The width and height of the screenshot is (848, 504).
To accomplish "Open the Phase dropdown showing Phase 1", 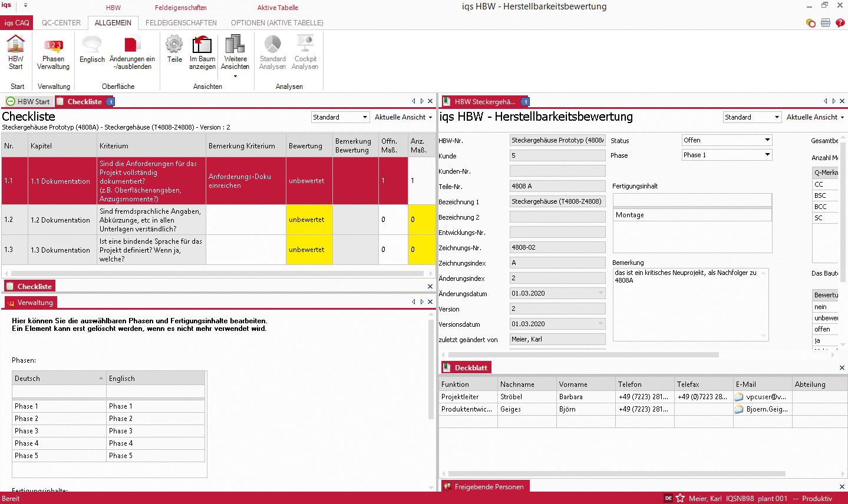I will pyautogui.click(x=768, y=154).
